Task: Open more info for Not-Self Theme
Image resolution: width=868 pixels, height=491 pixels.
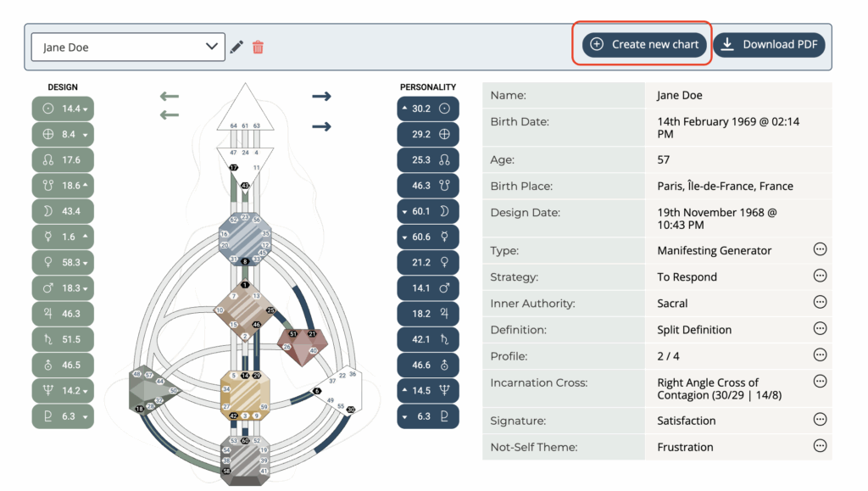Action: click(820, 446)
